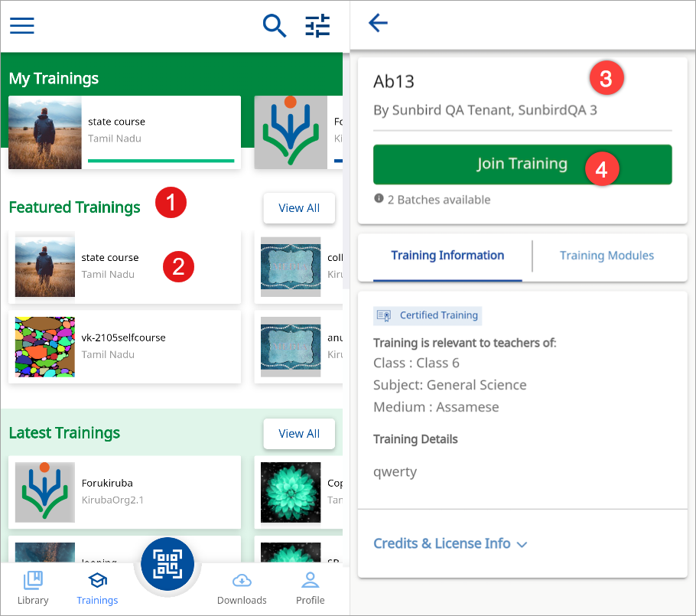Tap the search magnifier icon
Image resolution: width=696 pixels, height=616 pixels.
(274, 25)
